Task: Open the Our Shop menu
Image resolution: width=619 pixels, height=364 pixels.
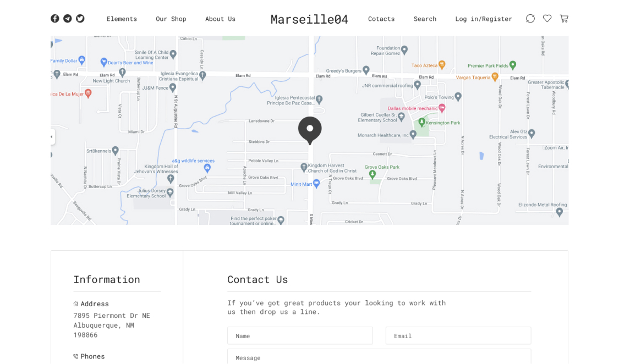Action: 171,19
